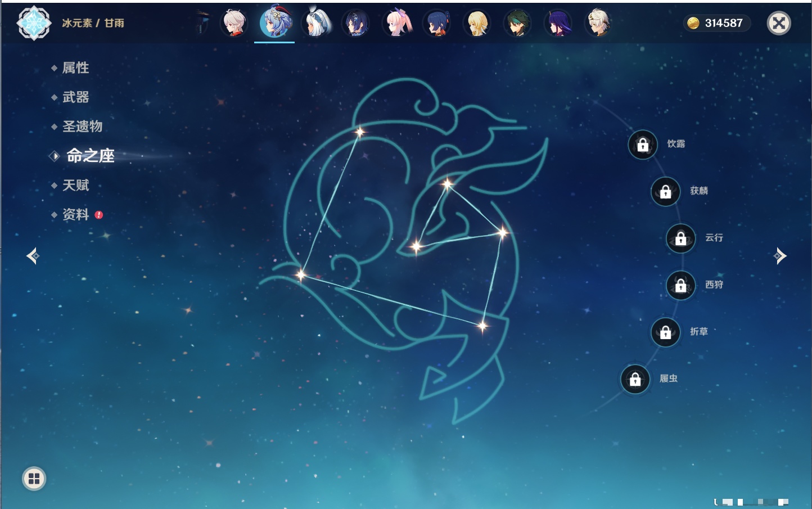Screen dimensions: 812x509
Task: Select Albedo's pale-blonde avatar
Action: (x=598, y=23)
